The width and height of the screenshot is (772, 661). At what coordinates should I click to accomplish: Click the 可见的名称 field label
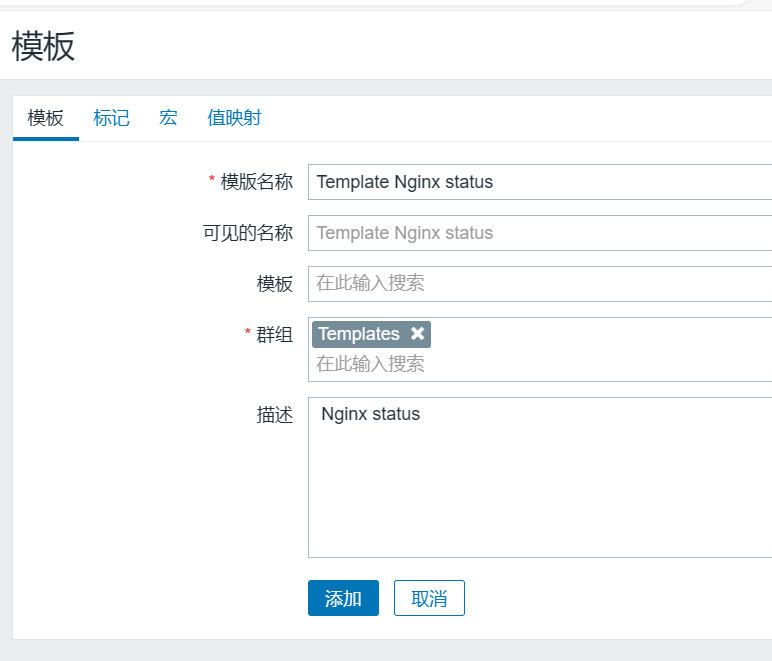(248, 233)
